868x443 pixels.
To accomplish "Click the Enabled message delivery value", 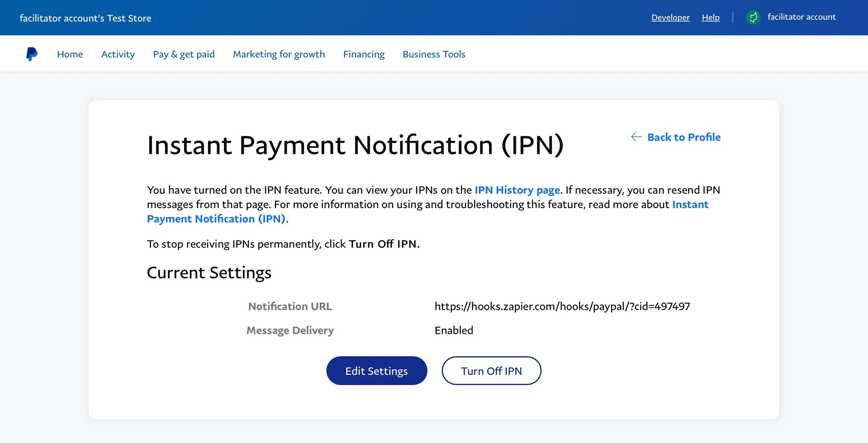I will (453, 330).
